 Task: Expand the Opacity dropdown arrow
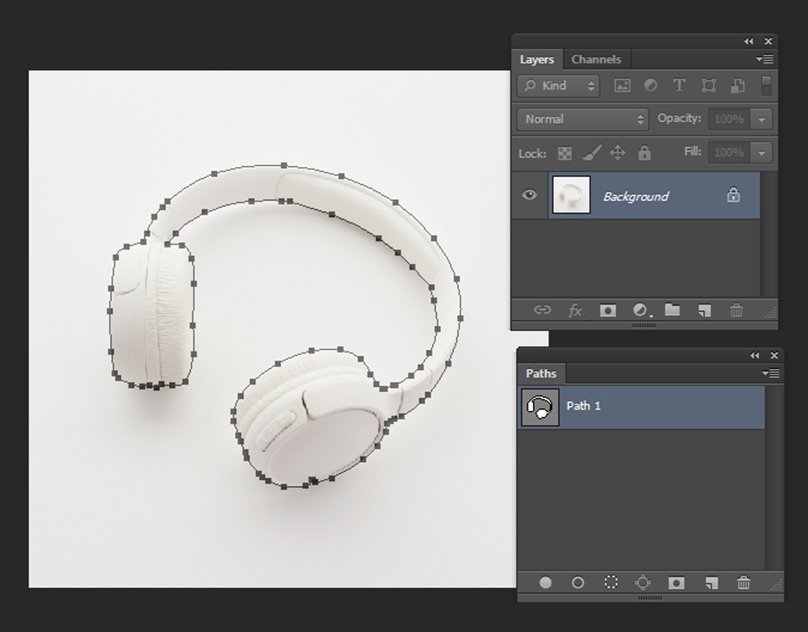[760, 118]
